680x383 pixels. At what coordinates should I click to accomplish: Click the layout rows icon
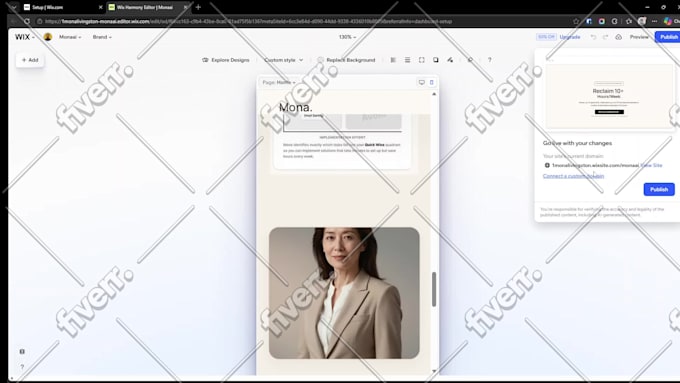pyautogui.click(x=407, y=60)
